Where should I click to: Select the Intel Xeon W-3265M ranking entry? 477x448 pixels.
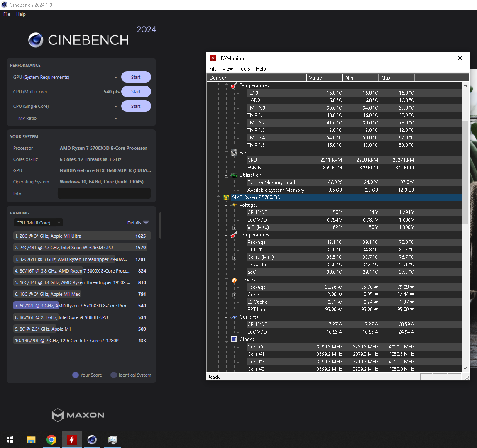click(82, 248)
